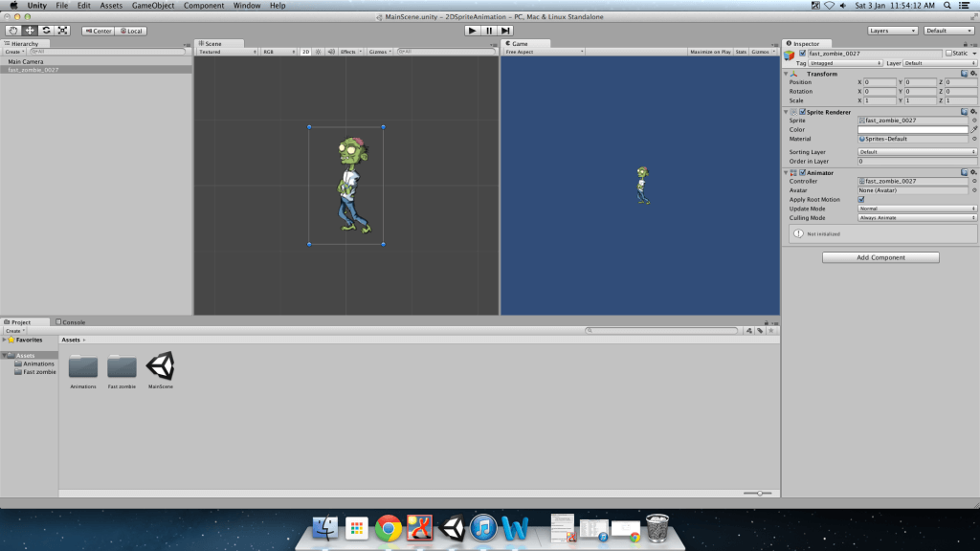
Task: Click search by label icon in Project
Action: point(760,330)
